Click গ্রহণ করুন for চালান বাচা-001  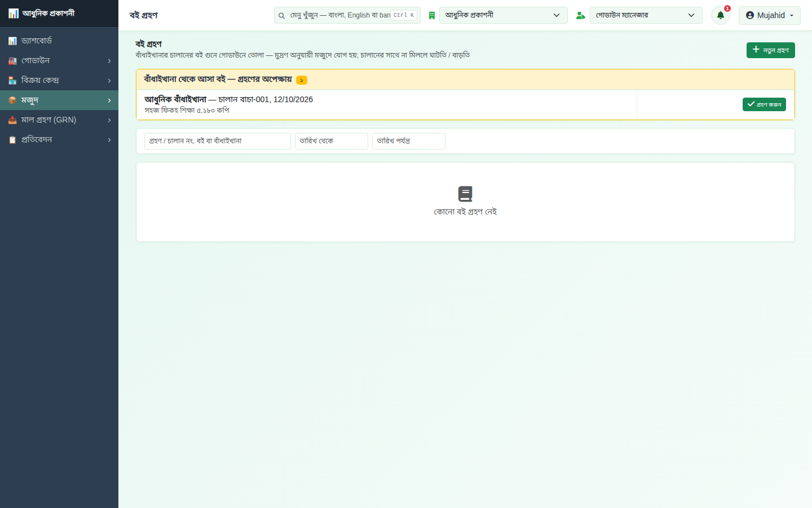(x=764, y=104)
